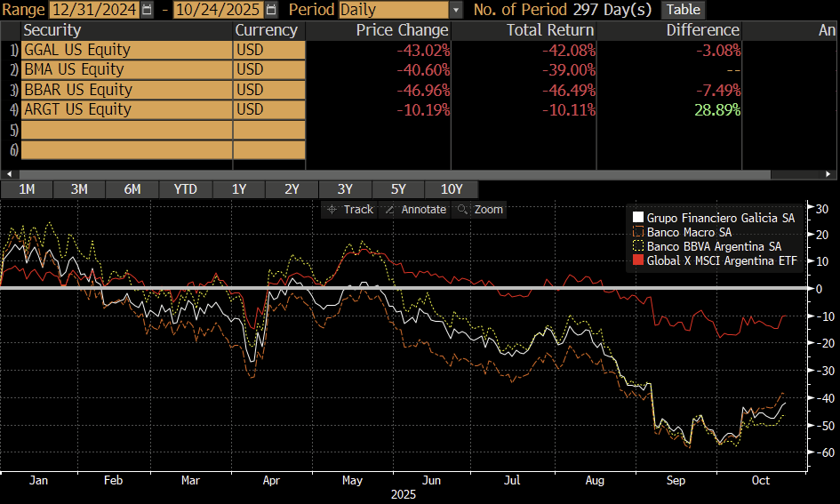This screenshot has width=840, height=504.
Task: Expand the Period Daily dropdown arrow
Action: point(456,10)
